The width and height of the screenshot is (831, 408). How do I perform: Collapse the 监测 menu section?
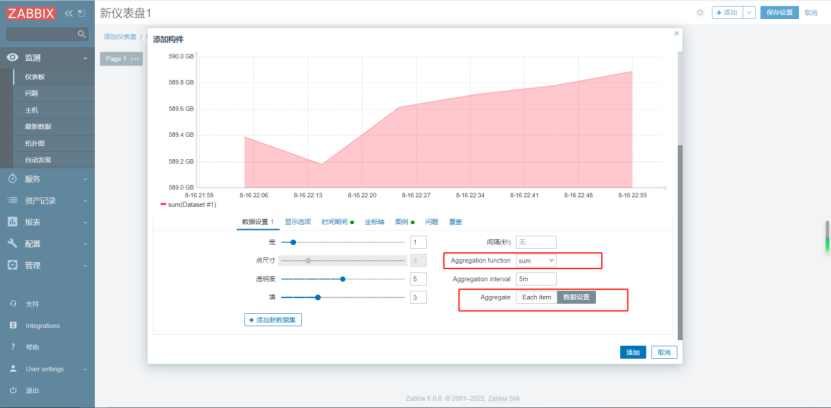click(85, 58)
